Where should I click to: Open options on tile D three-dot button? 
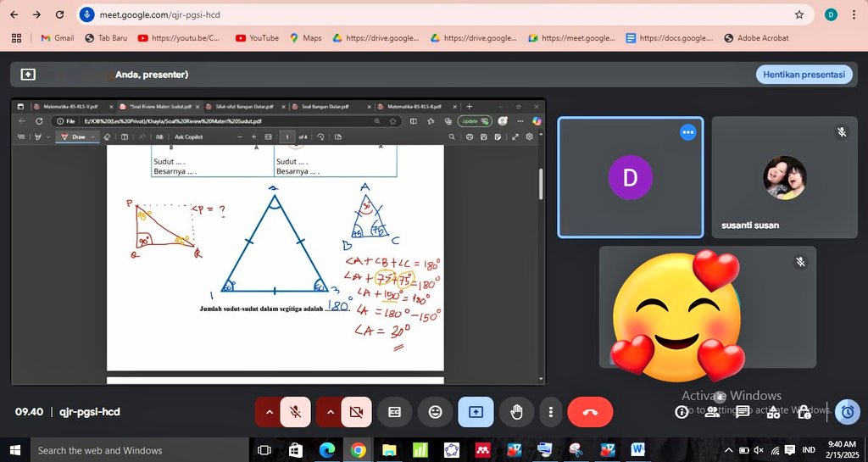click(x=687, y=132)
